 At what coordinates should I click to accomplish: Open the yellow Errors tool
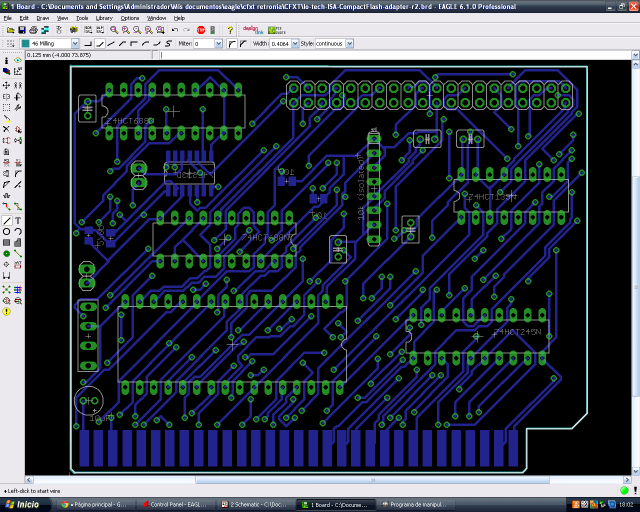pos(6,312)
